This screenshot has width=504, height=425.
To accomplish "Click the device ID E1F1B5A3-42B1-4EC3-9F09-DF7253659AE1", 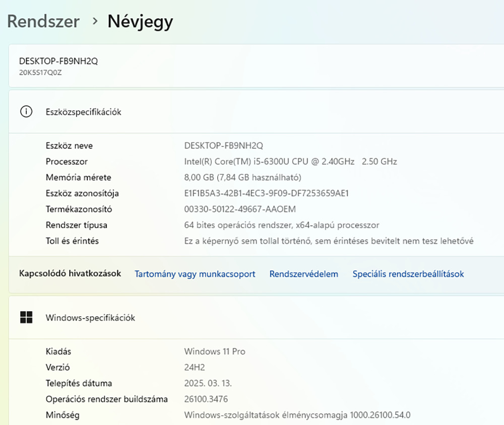I will coord(267,193).
